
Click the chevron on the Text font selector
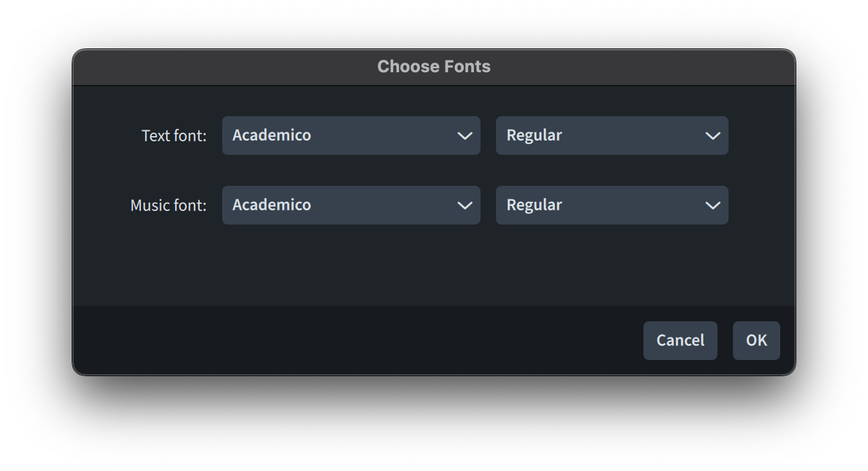point(464,135)
